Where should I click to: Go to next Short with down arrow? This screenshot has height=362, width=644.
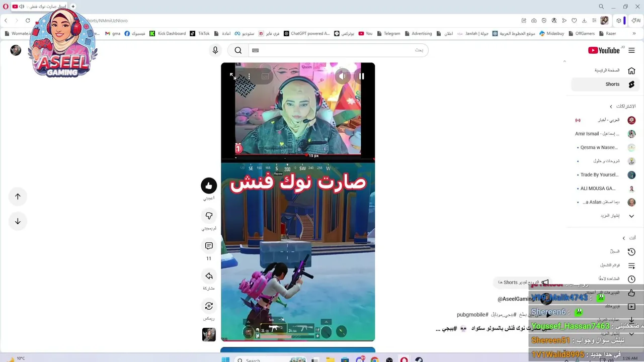(x=18, y=221)
